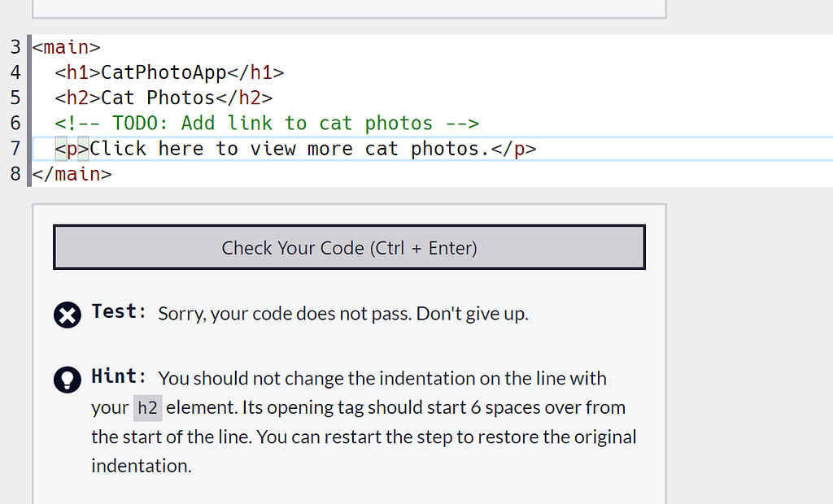Click line number 6 in the gutter
The image size is (833, 504).
pos(15,123)
